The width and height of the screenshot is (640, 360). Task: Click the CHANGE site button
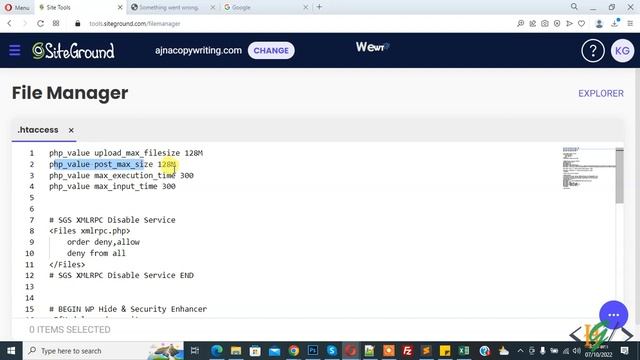coord(271,51)
